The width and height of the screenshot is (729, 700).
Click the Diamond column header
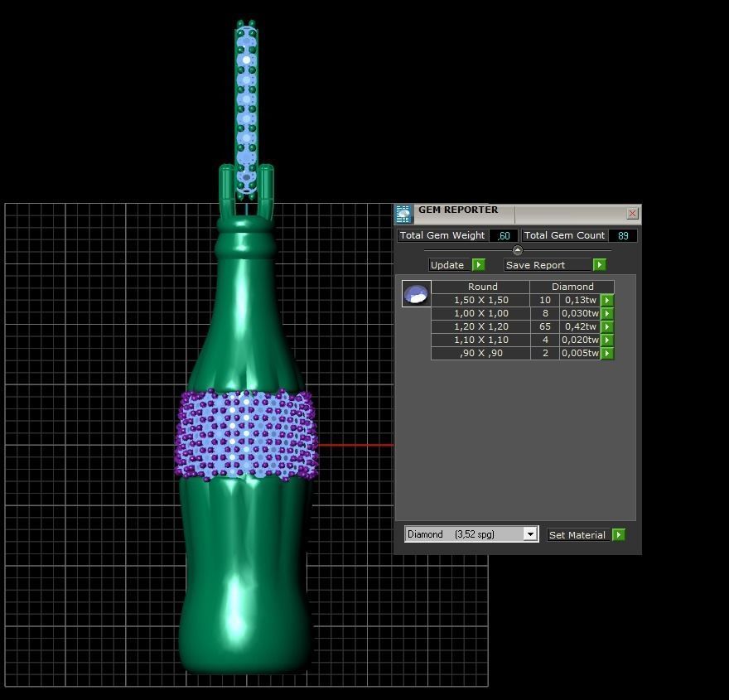(572, 287)
